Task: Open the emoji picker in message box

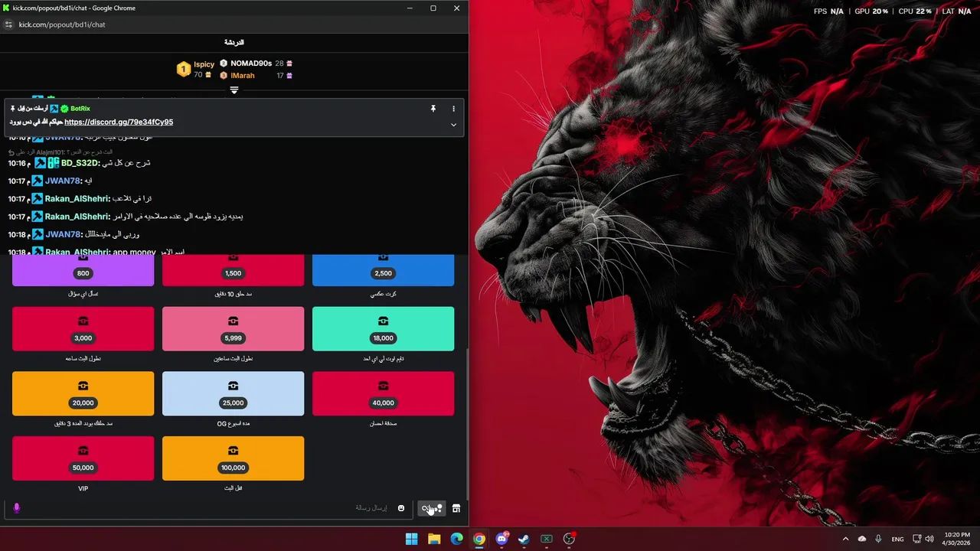Action: click(401, 508)
